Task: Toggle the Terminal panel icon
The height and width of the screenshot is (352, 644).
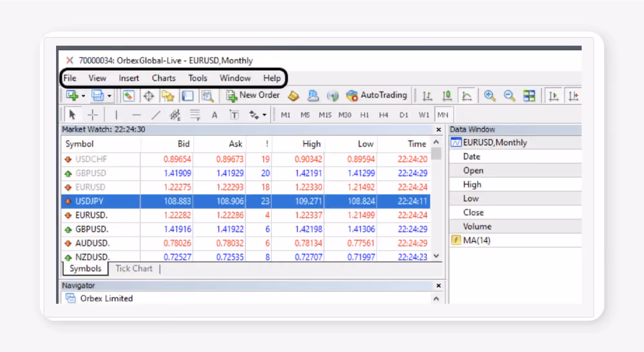Action: point(187,96)
